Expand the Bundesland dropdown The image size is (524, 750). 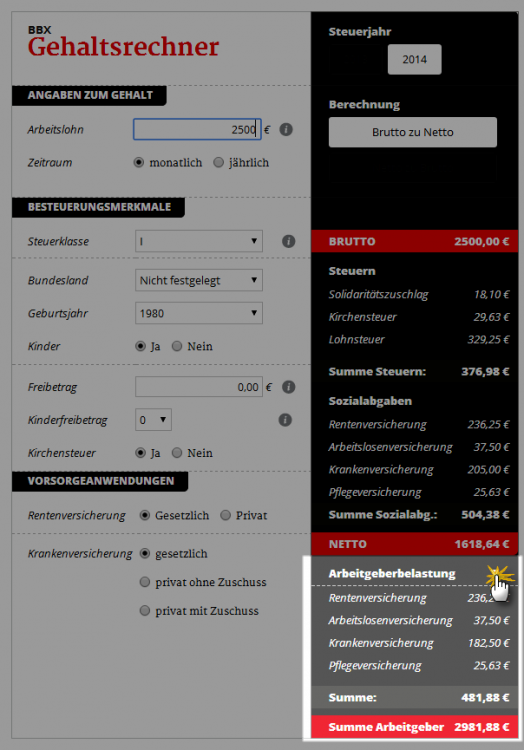(x=199, y=280)
